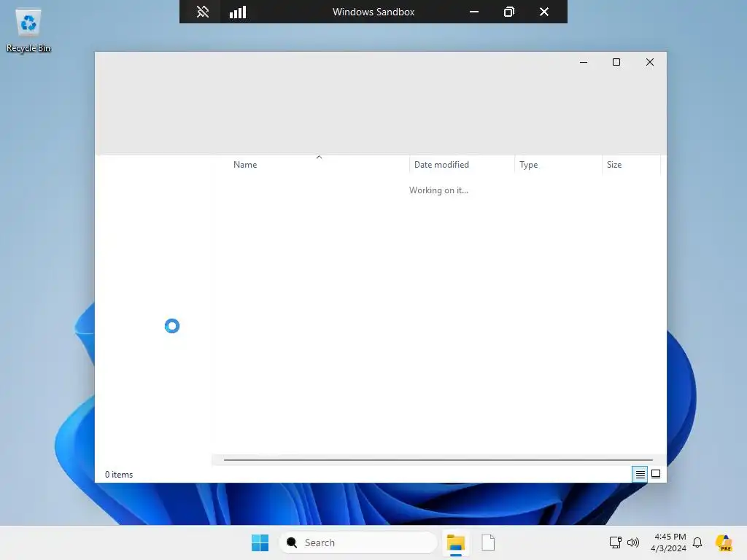The image size is (747, 560).
Task: Open File Explorer from the taskbar
Action: point(455,542)
